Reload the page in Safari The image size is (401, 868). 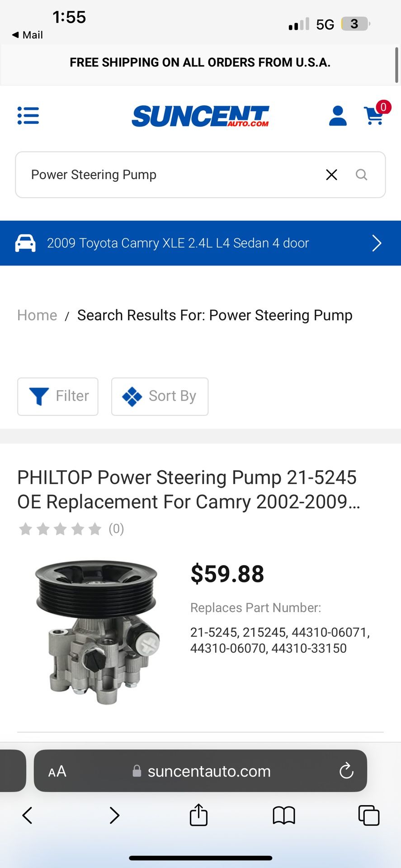[346, 771]
